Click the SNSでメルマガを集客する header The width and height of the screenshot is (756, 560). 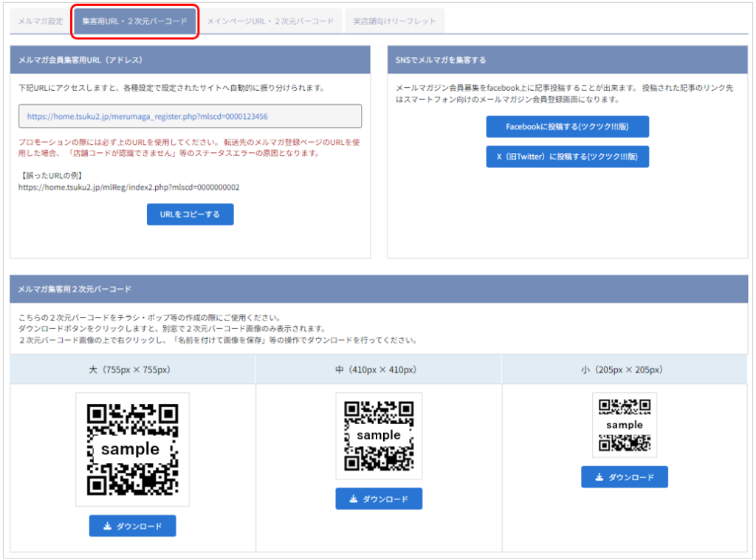click(x=568, y=60)
